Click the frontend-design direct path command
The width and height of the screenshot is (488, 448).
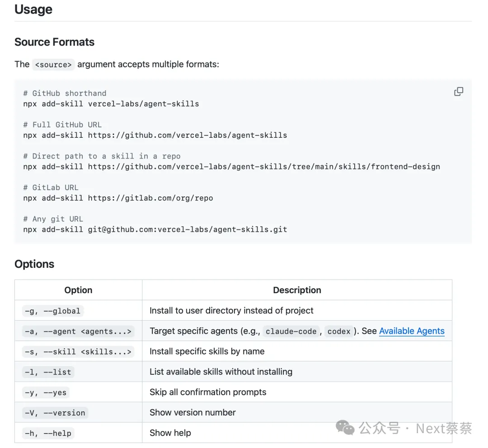coord(231,167)
